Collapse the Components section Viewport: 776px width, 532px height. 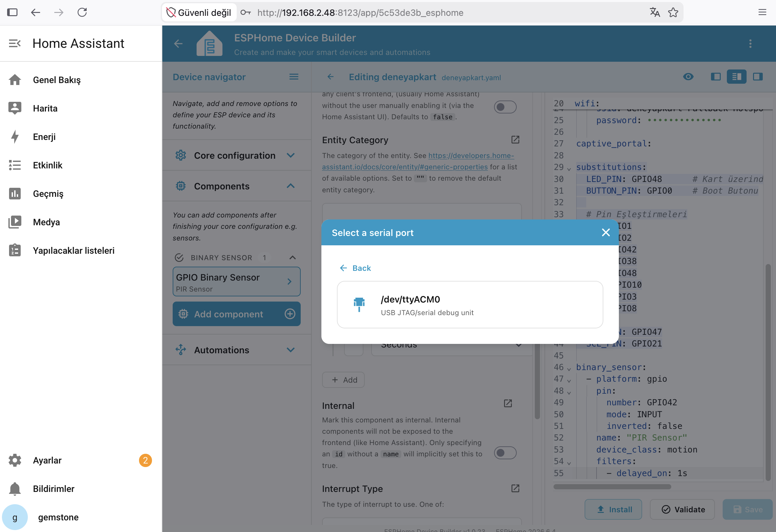(236, 186)
